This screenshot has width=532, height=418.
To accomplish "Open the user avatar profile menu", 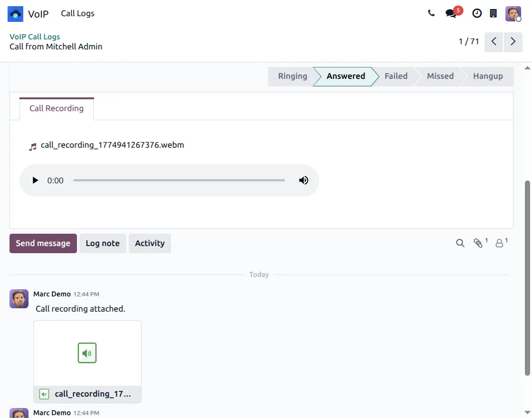I will tap(513, 13).
